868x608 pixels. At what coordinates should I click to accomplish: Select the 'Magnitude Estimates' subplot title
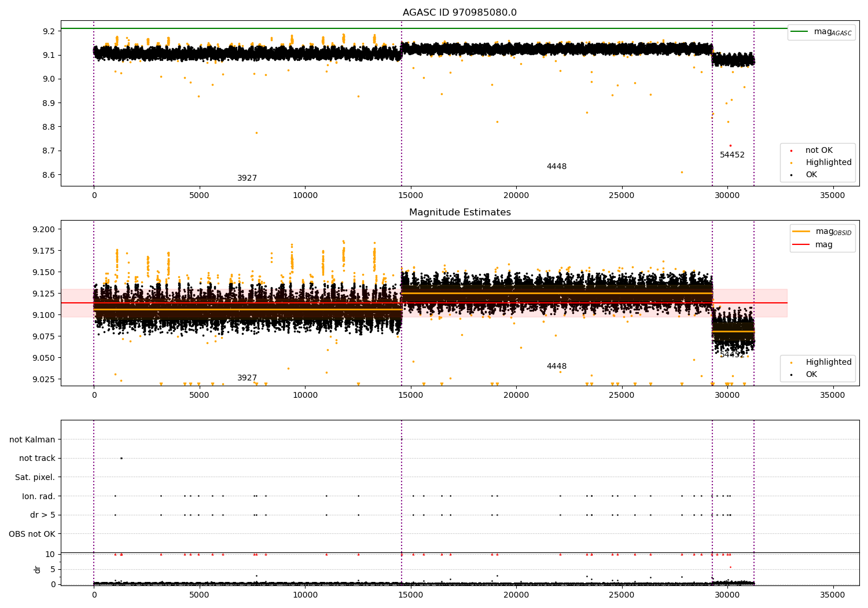[460, 213]
